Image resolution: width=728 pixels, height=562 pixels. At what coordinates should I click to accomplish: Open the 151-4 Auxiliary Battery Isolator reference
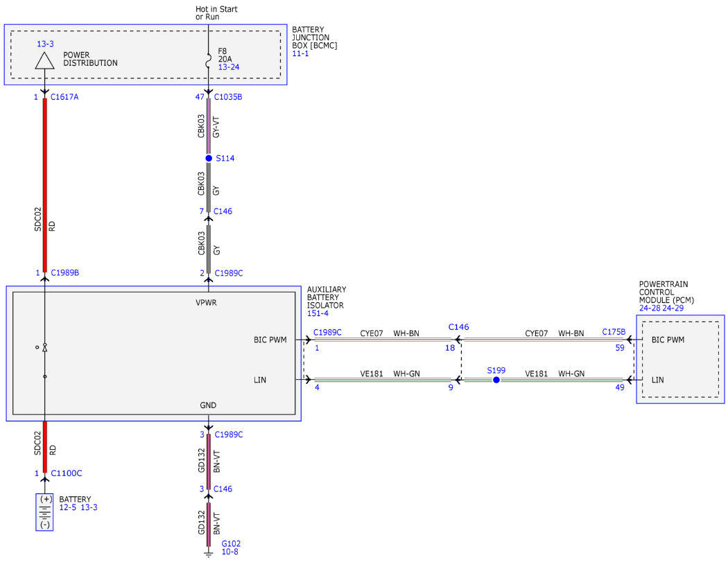tap(318, 313)
